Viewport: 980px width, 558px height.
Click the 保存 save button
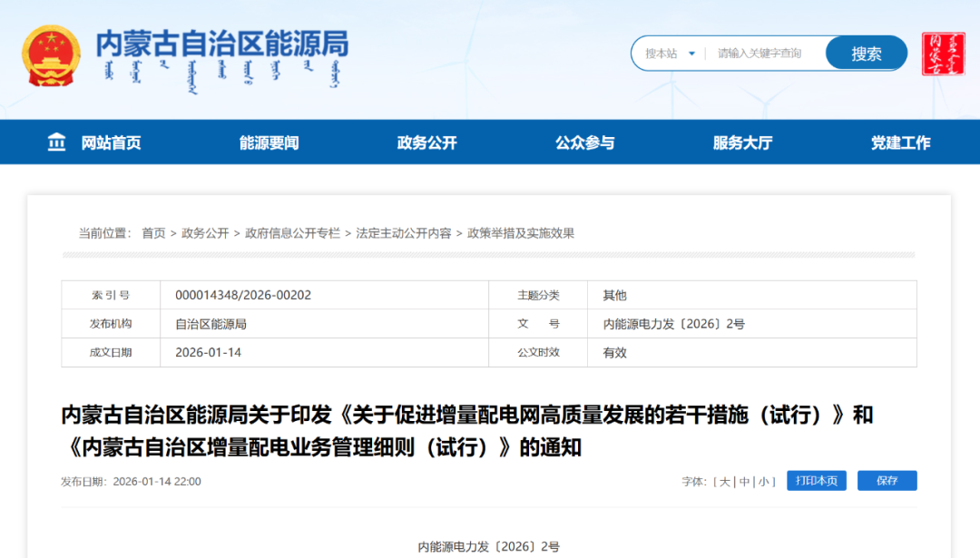coord(887,480)
